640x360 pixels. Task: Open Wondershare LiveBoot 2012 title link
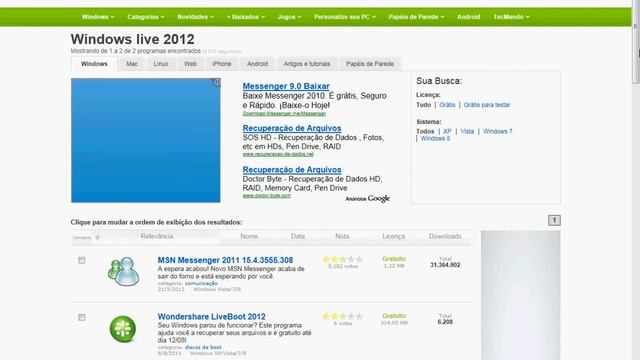tap(211, 317)
